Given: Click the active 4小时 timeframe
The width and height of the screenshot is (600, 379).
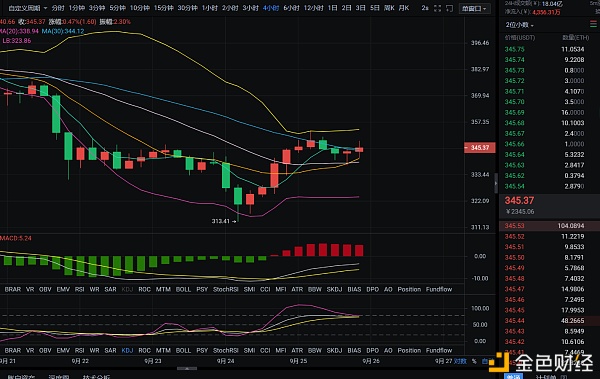Looking at the screenshot, I should tap(271, 8).
